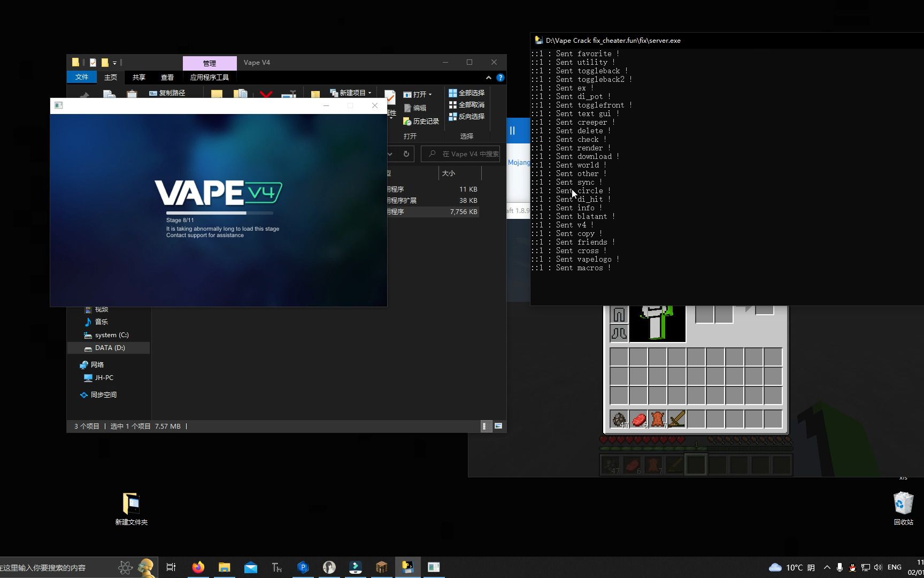Switch to the details view layout

click(x=485, y=426)
